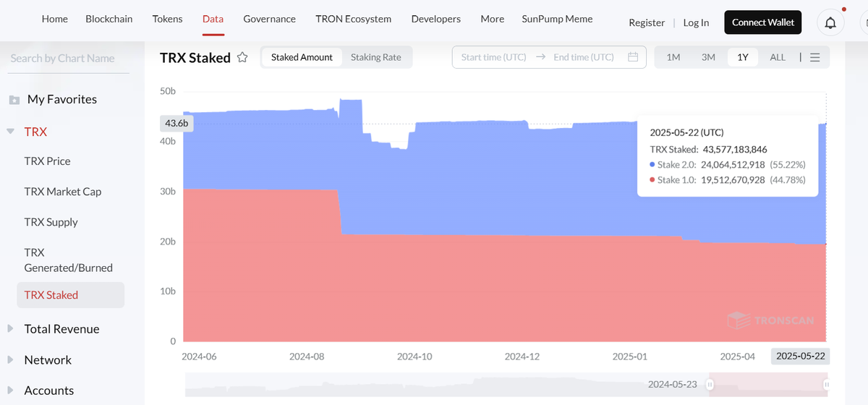
Task: Open the TRX Price chart
Action: (x=48, y=161)
